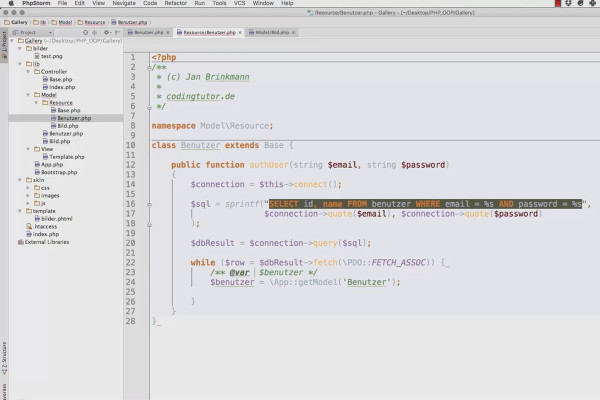Image resolution: width=600 pixels, height=400 pixels.
Task: Collapse the skin folder
Action: pyautogui.click(x=20, y=180)
